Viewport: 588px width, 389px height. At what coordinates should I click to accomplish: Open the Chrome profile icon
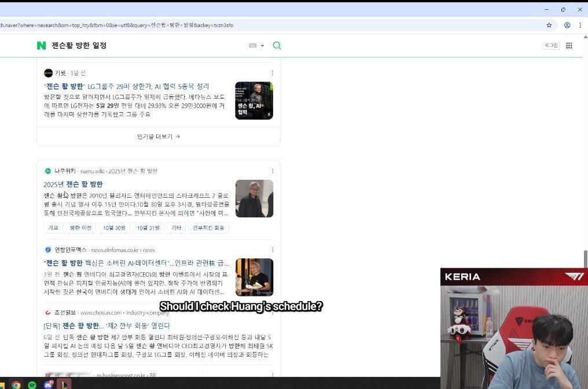pyautogui.click(x=567, y=25)
